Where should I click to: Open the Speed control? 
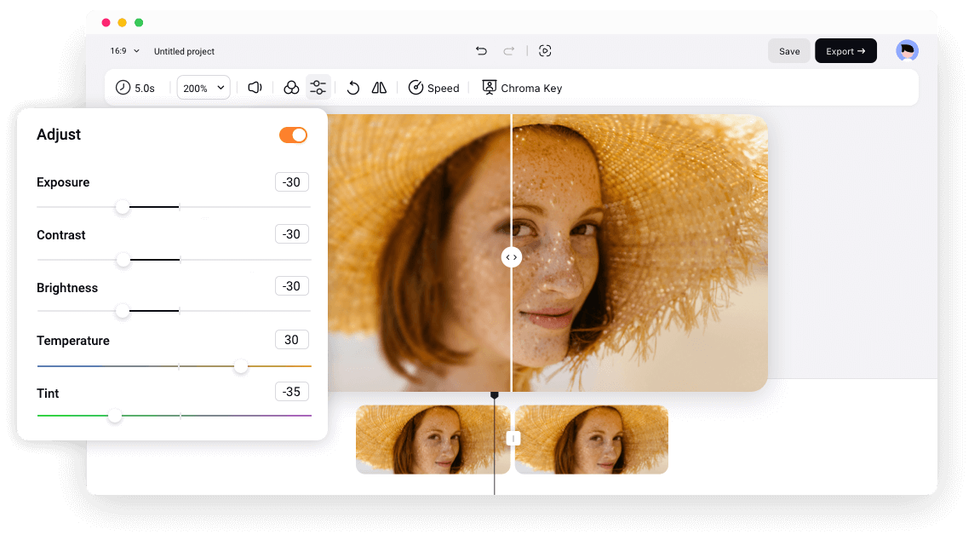[x=433, y=88]
